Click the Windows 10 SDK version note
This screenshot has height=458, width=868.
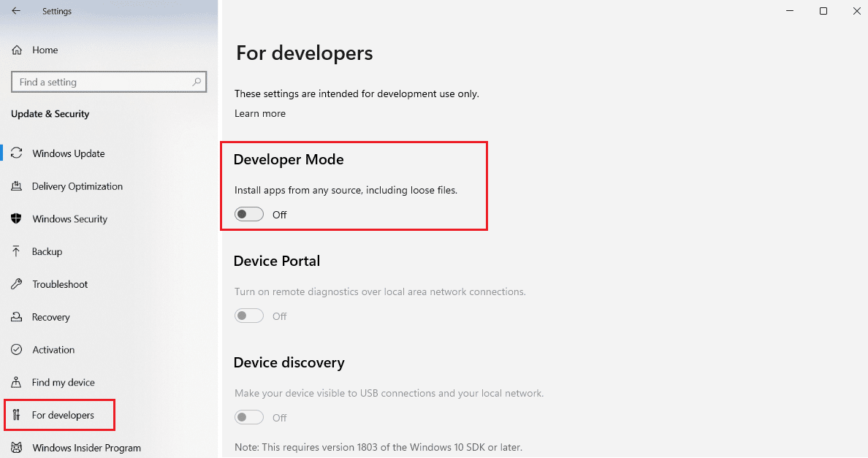click(x=378, y=447)
